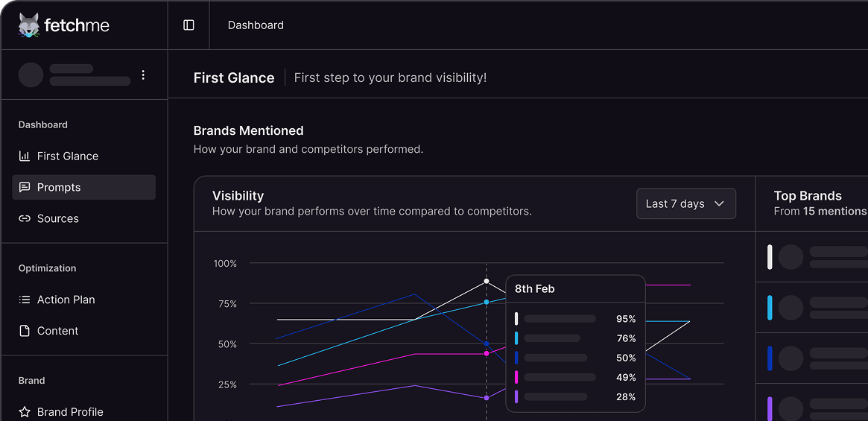Click the user avatar in sidebar
The image size is (868, 421).
tap(31, 75)
